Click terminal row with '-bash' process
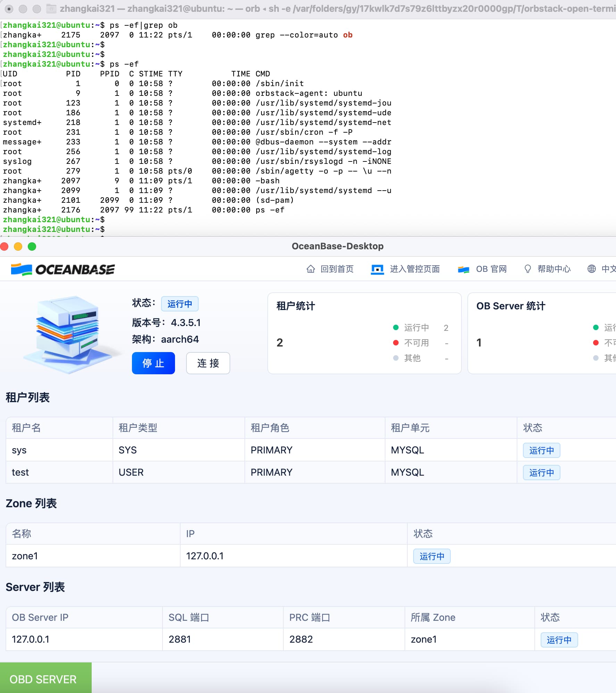Image resolution: width=616 pixels, height=693 pixels. (x=141, y=181)
